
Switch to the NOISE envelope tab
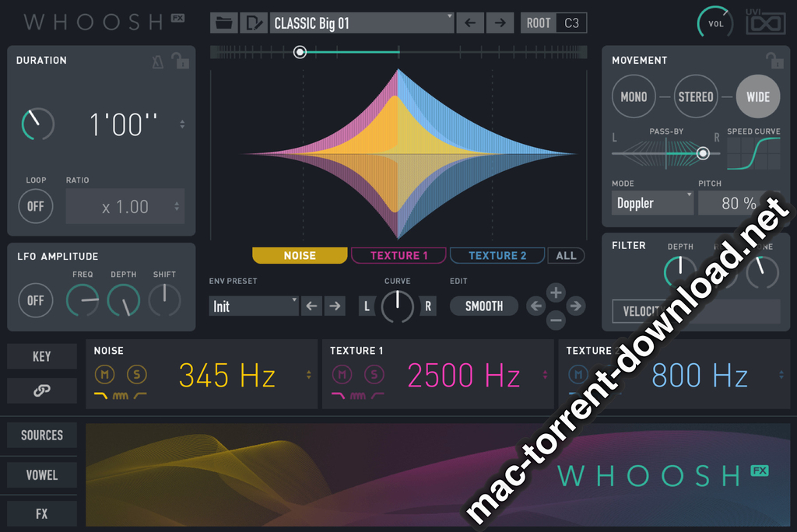point(300,255)
